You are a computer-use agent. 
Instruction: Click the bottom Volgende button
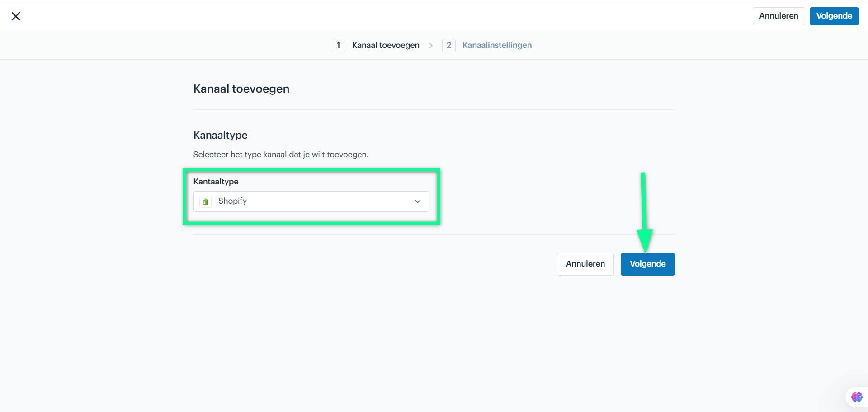click(647, 264)
